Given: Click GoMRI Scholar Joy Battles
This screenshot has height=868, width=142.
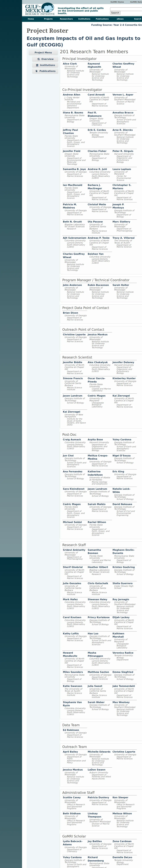Looking at the screenshot, I should 94,841.
